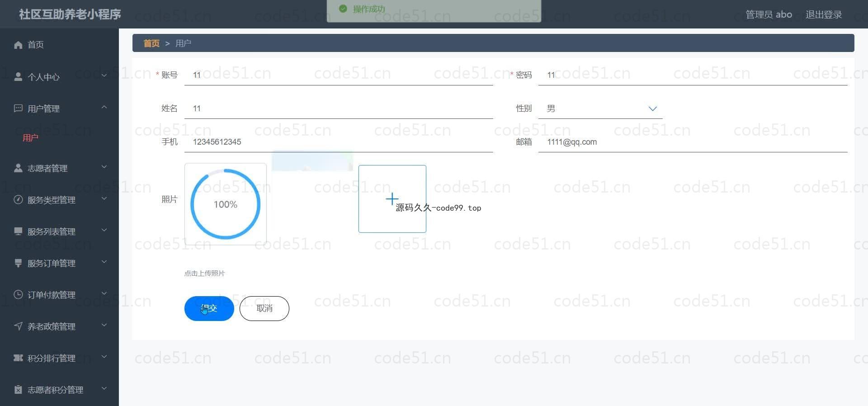Click the 账号 account input field
Screen dimensions: 868x406
coord(339,75)
